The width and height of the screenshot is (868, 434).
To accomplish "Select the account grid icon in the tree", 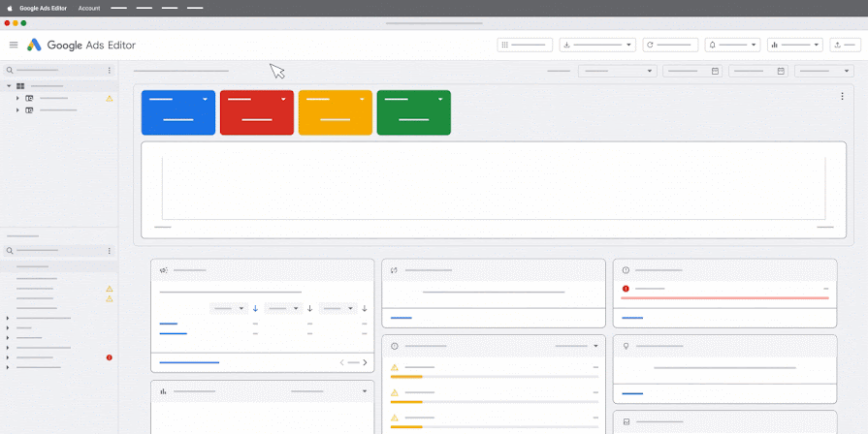I will click(x=20, y=86).
